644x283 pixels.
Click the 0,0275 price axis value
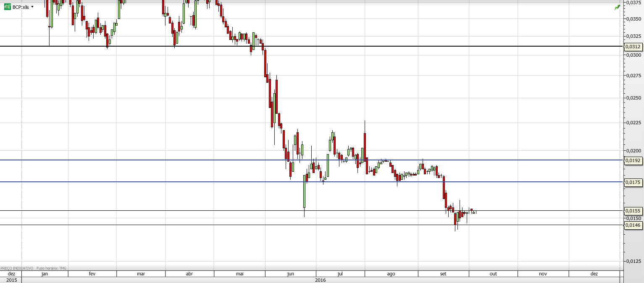coord(633,76)
